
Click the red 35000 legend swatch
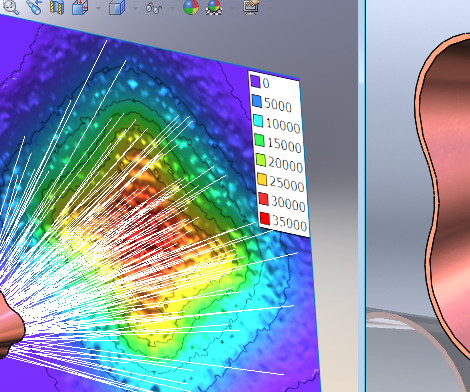coord(264,218)
